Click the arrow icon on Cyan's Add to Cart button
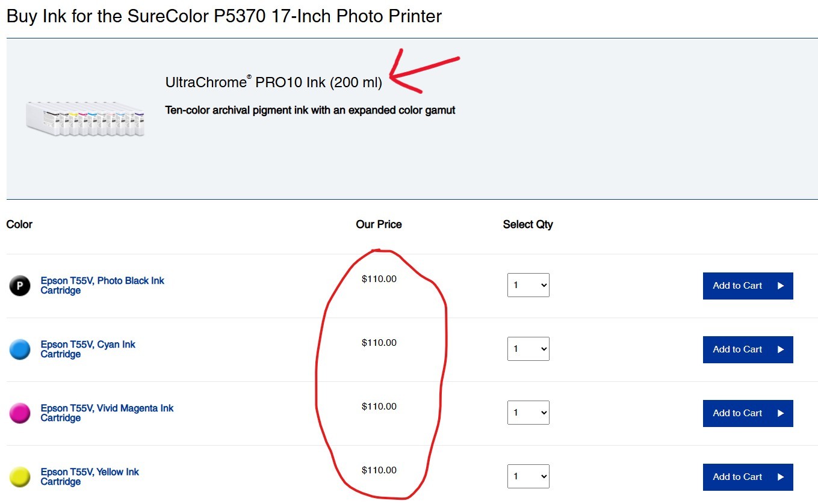Viewport: 818px width, 504px height. coord(780,349)
